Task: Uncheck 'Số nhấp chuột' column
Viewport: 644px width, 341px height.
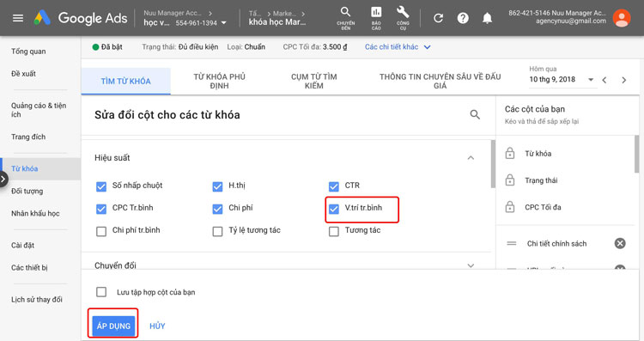Action: click(101, 186)
